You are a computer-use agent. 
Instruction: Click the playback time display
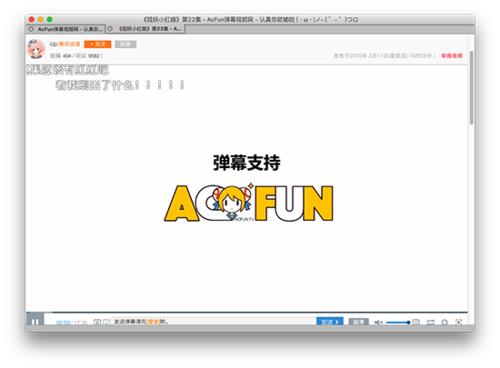coord(71,322)
